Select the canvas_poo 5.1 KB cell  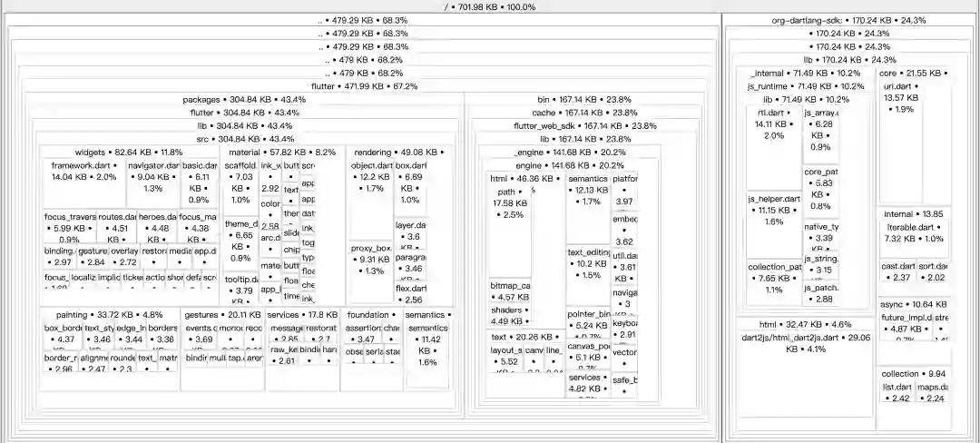click(587, 352)
